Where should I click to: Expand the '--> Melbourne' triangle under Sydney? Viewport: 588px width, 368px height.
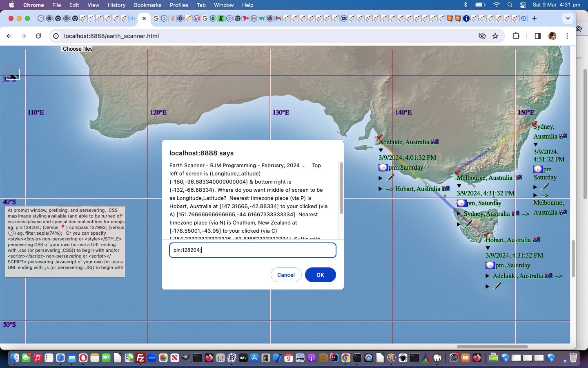coord(535,195)
